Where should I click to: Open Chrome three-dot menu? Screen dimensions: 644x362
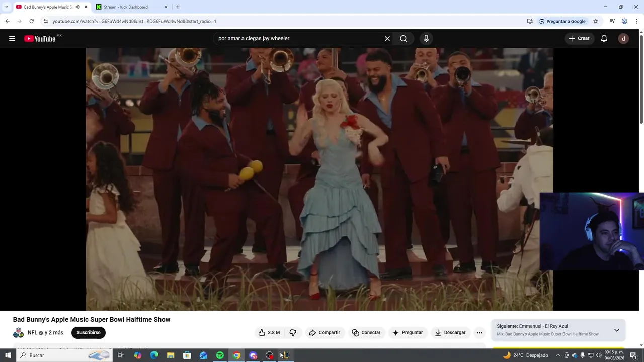[637, 21]
